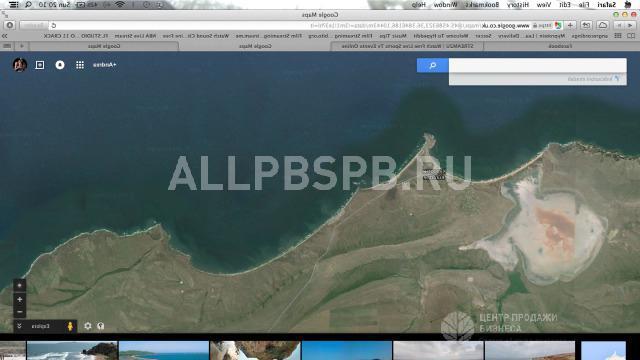Zoom out with the minus button
Screen dimensions: 640x360
tap(20, 312)
